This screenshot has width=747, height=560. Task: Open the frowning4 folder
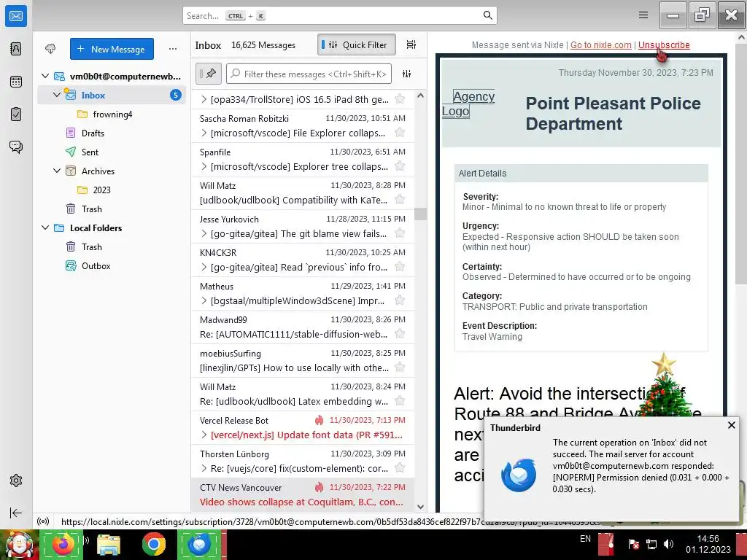coord(112,114)
